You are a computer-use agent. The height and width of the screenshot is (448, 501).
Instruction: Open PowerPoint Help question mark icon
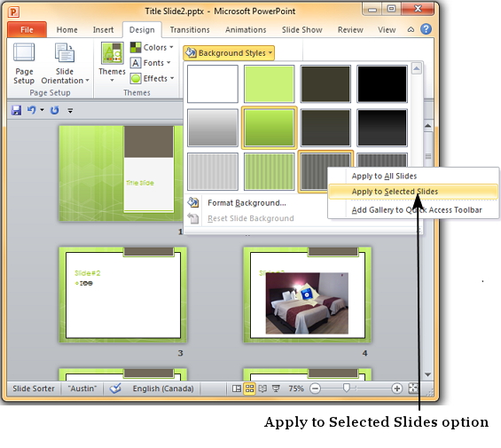pyautogui.click(x=426, y=29)
